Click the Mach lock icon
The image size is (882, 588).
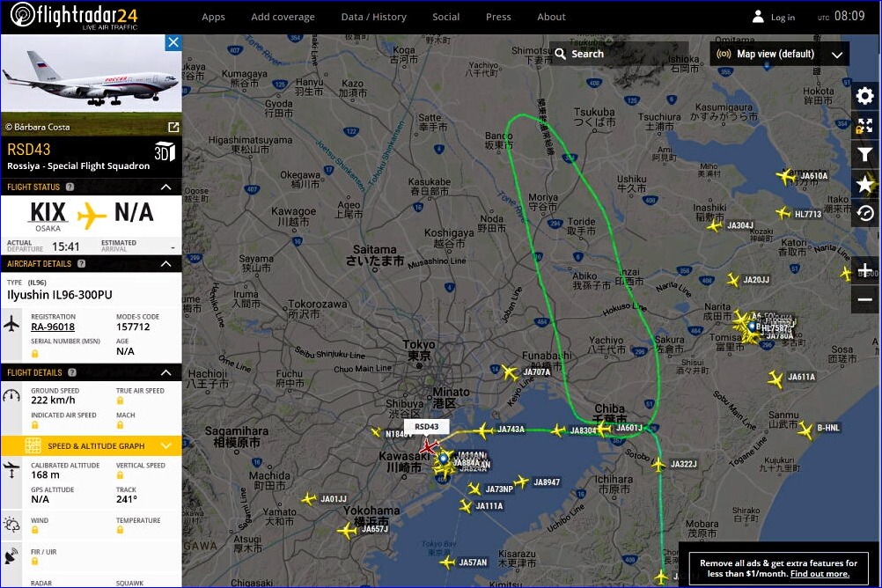click(120, 425)
